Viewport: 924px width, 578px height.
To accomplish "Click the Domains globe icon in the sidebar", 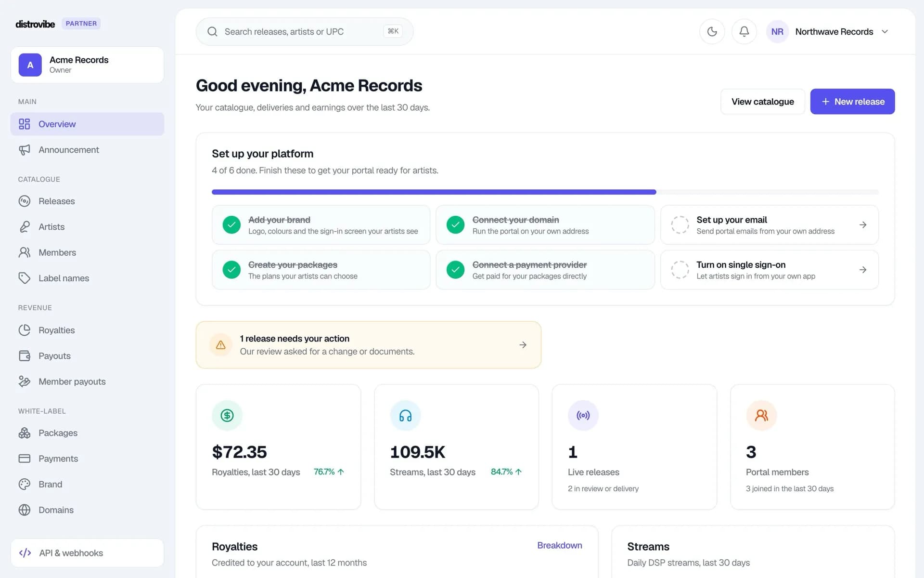I will [25, 510].
